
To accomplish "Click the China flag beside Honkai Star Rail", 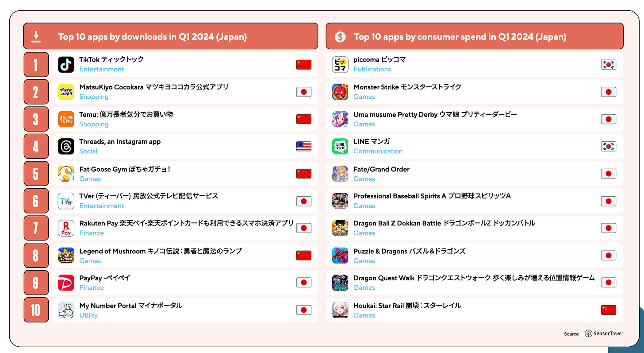I will pyautogui.click(x=608, y=310).
